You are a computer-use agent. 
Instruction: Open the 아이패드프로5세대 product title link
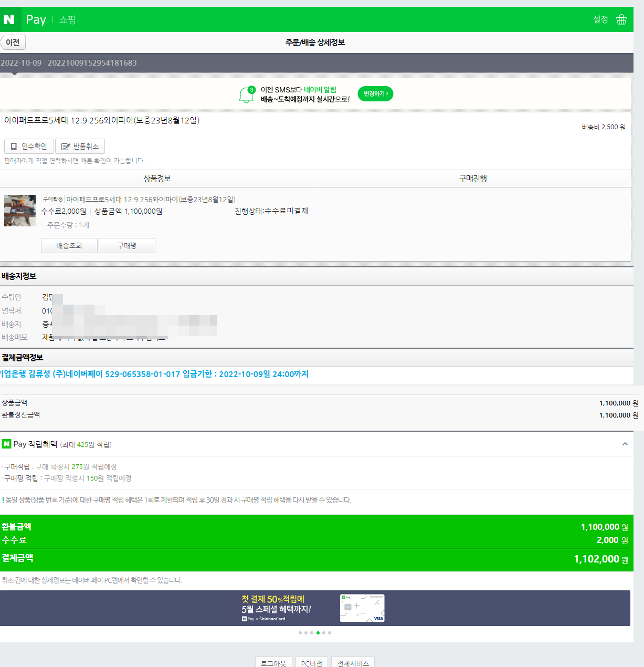pyautogui.click(x=151, y=200)
